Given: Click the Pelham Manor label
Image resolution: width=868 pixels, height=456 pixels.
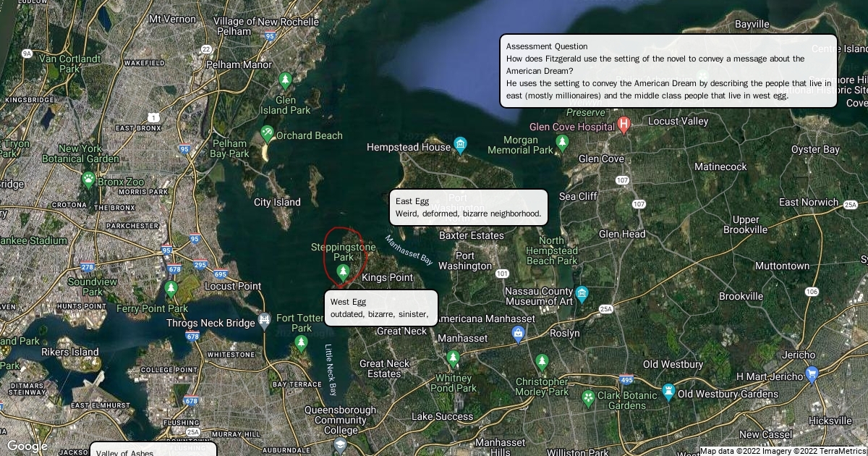Looking at the screenshot, I should (239, 64).
